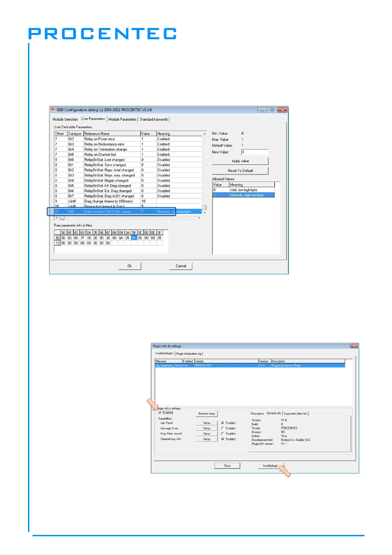This screenshot has width=392, height=555.
Task: Select the 'Relay on Channel lost' row
Action: point(128,155)
